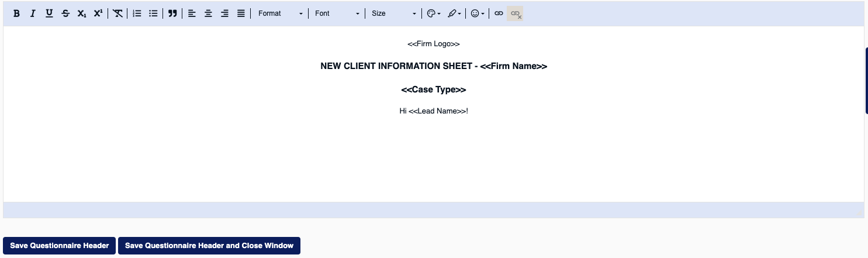Align text to the right
Image resolution: width=868 pixels, height=258 pixels.
[224, 13]
